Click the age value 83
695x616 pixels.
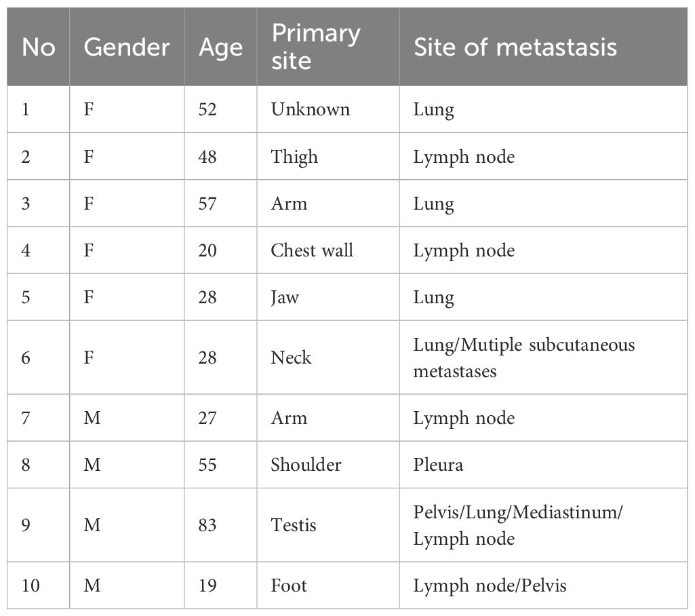pyautogui.click(x=208, y=525)
